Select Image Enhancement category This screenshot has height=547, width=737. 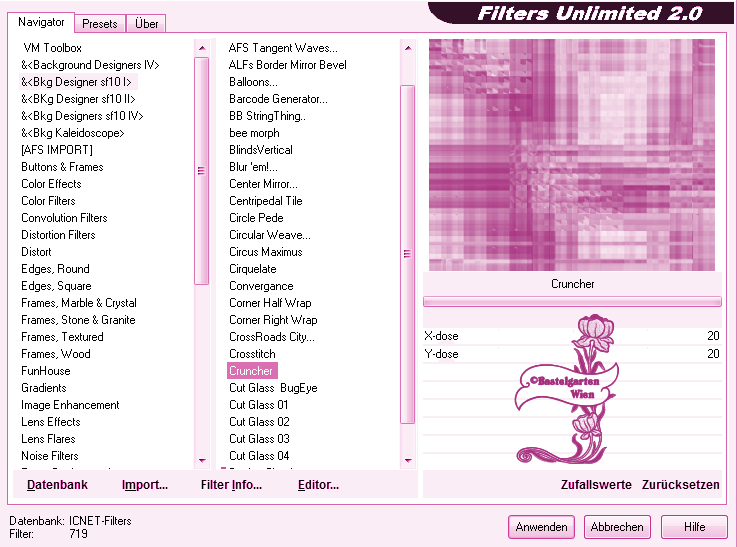71,405
